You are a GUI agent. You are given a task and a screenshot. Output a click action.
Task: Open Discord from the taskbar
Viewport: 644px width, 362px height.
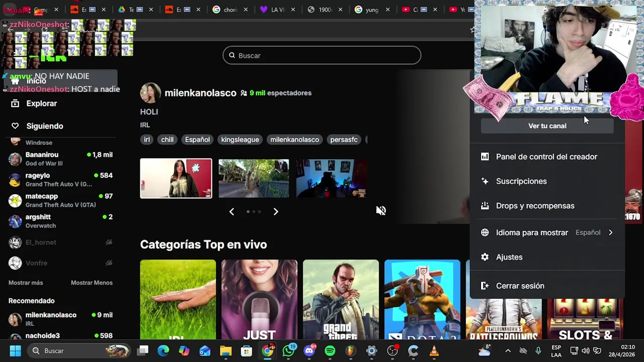pos(309,351)
